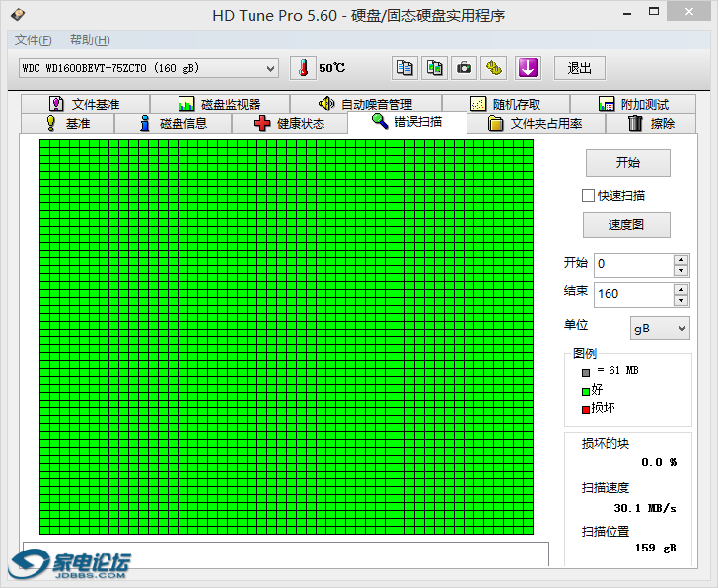718x588 pixels.
Task: Click the copy screenshot toolbar icon
Action: click(x=434, y=68)
